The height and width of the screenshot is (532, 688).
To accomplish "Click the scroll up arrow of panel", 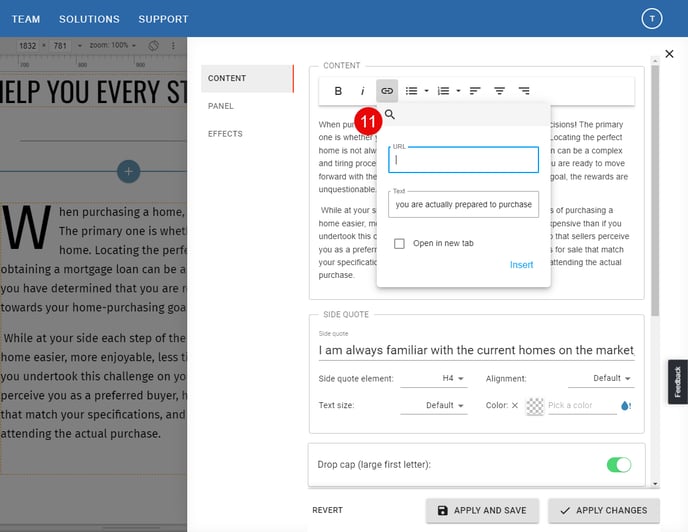I will coord(655,61).
